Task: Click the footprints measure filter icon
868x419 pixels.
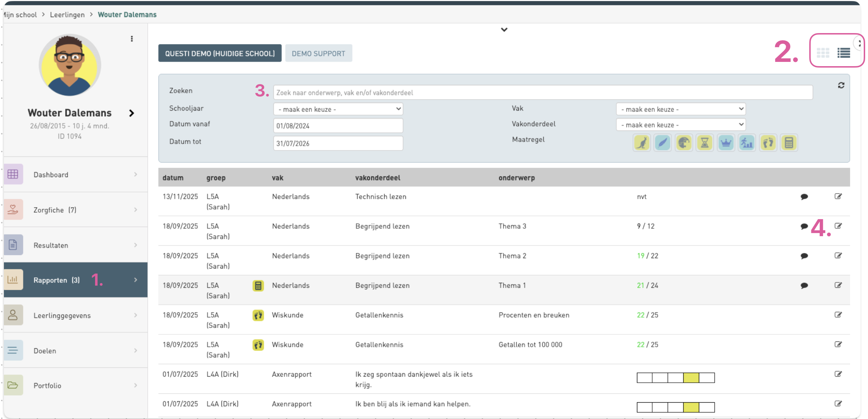Action: pyautogui.click(x=768, y=143)
